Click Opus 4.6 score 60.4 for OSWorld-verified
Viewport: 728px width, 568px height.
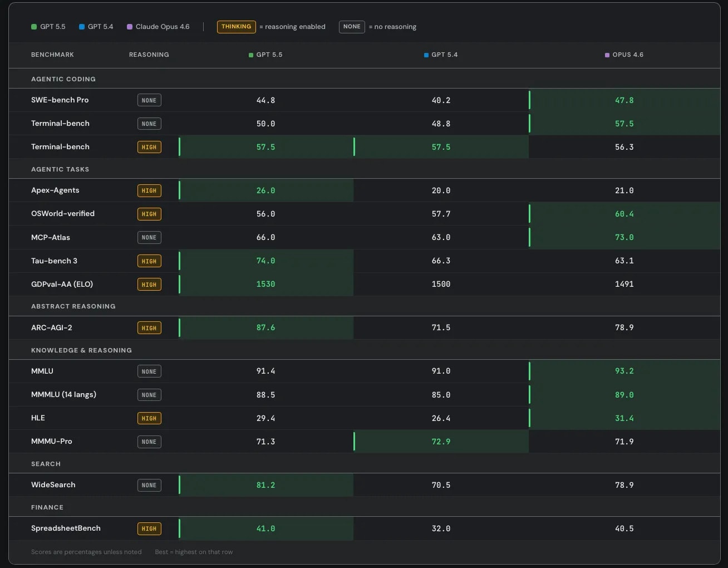624,214
